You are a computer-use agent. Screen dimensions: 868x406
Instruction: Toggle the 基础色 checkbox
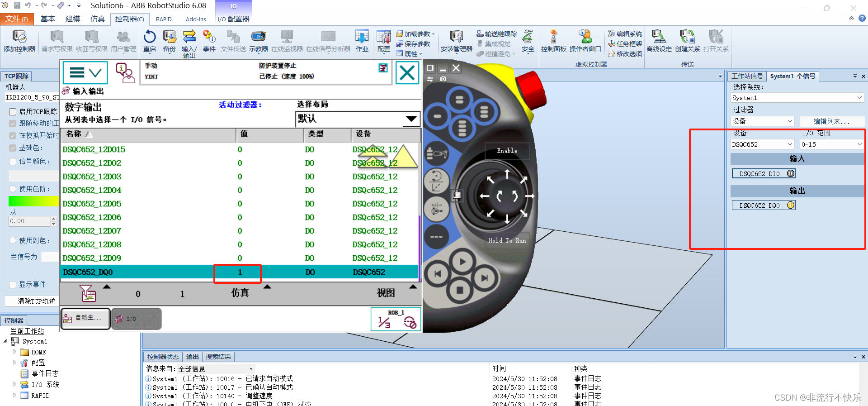13,148
